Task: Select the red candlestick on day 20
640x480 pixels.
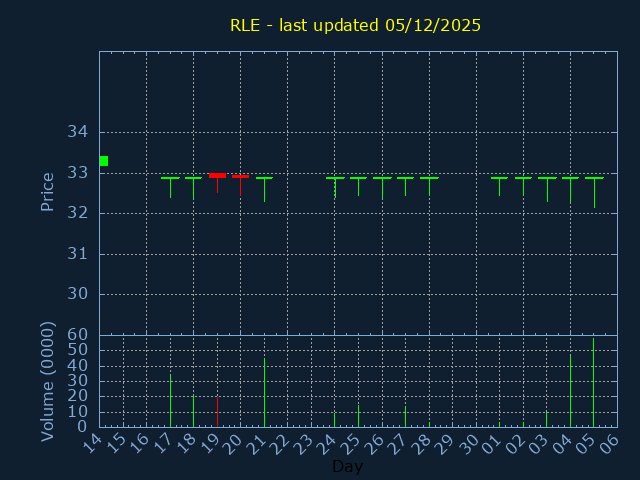Action: (240, 178)
